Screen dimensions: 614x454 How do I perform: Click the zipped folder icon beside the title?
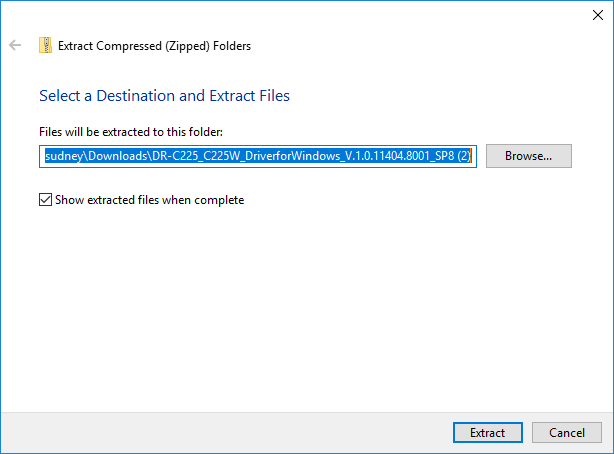tap(45, 45)
